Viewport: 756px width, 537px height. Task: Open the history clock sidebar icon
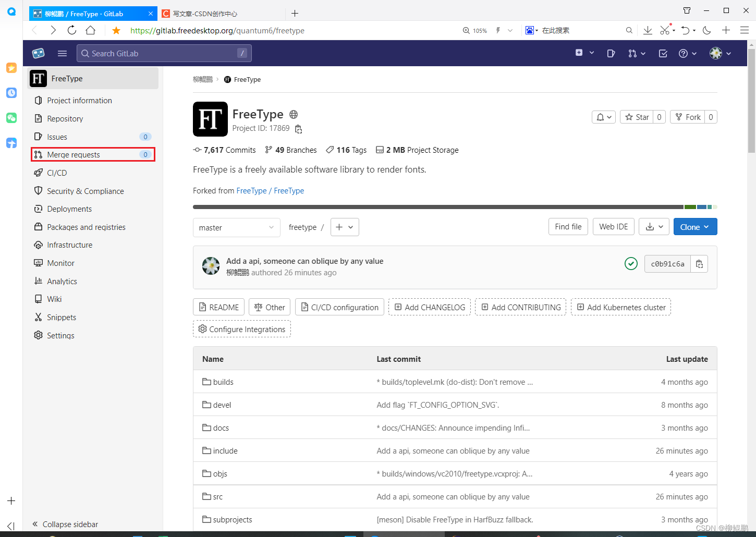pos(11,93)
